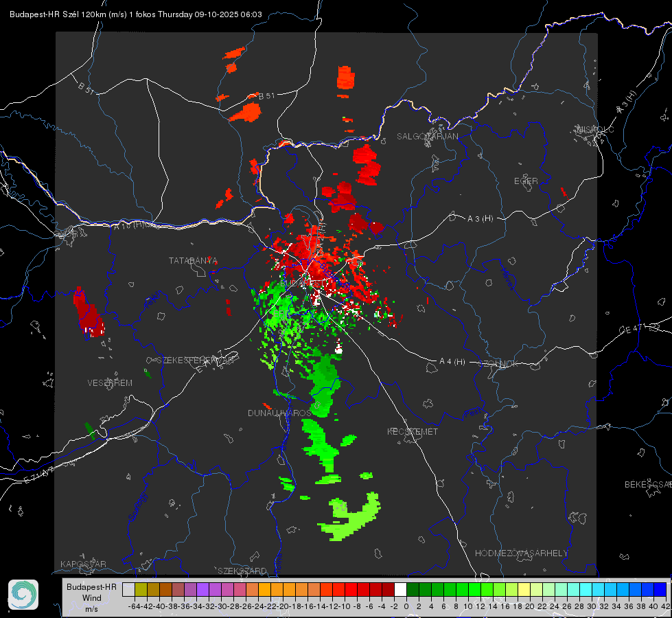Click the light gray swatch before -64
This screenshot has height=618, width=672.
(x=128, y=589)
